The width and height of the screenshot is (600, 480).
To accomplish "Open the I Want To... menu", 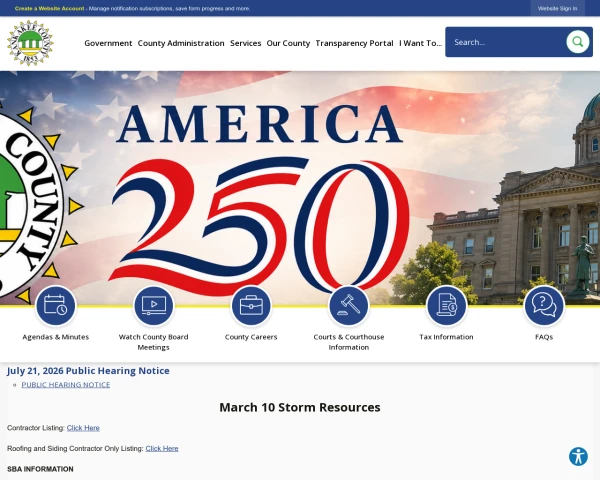I will click(x=421, y=43).
